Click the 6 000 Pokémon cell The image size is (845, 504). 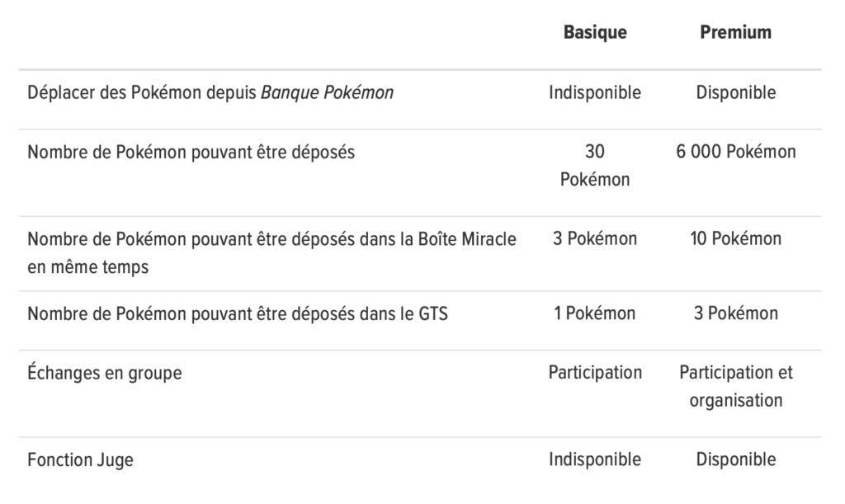pyautogui.click(x=735, y=152)
